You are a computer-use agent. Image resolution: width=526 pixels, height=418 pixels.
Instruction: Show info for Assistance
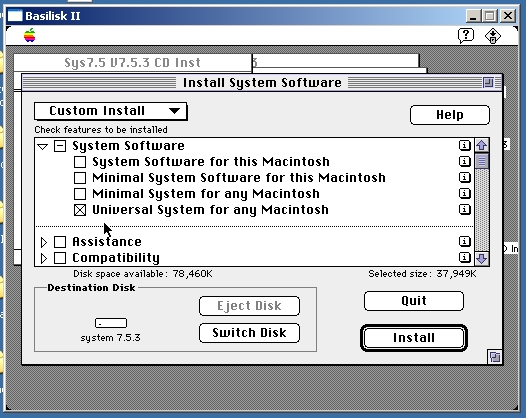[x=465, y=242]
